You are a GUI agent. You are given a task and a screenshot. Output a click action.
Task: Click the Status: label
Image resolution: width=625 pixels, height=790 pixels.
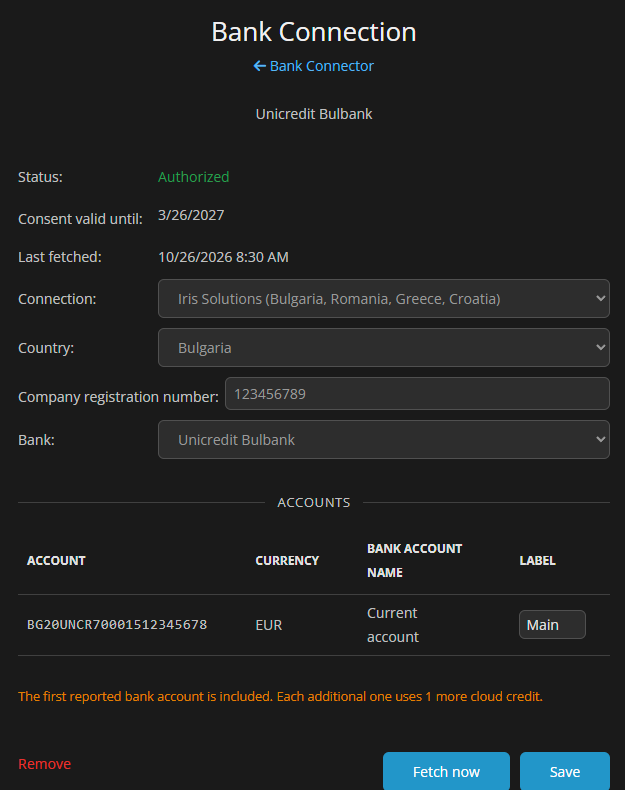40,177
